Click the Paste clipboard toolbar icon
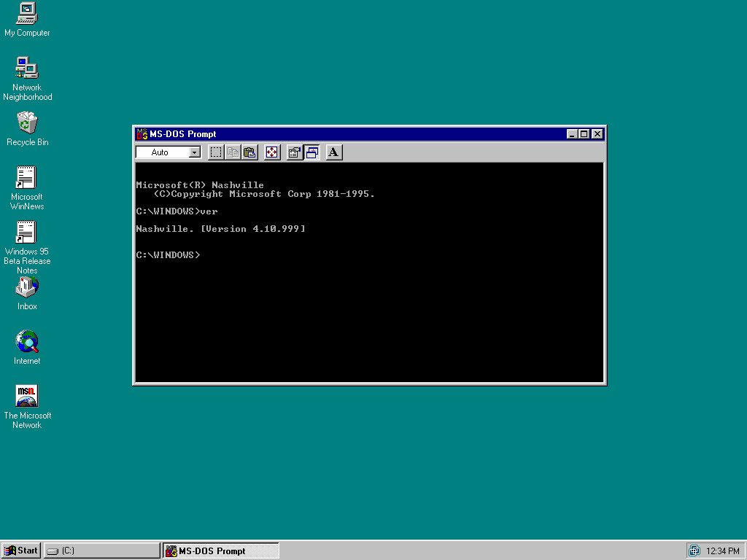The image size is (747, 560). [x=249, y=152]
